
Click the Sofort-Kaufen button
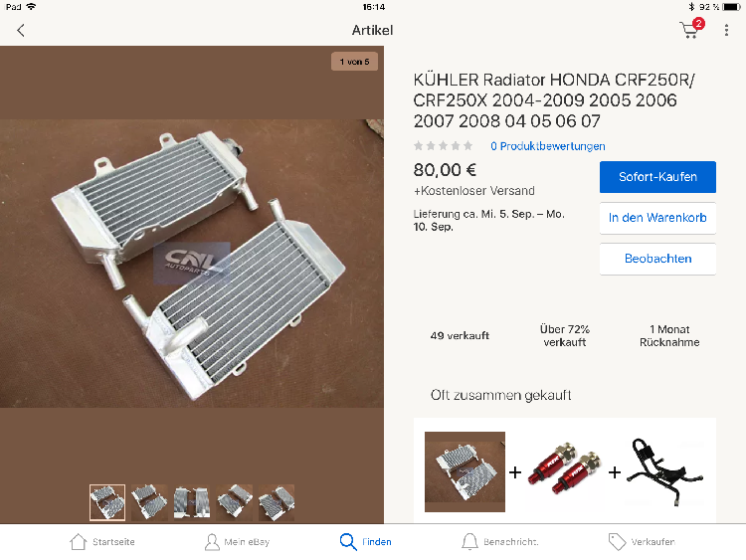coord(657,177)
